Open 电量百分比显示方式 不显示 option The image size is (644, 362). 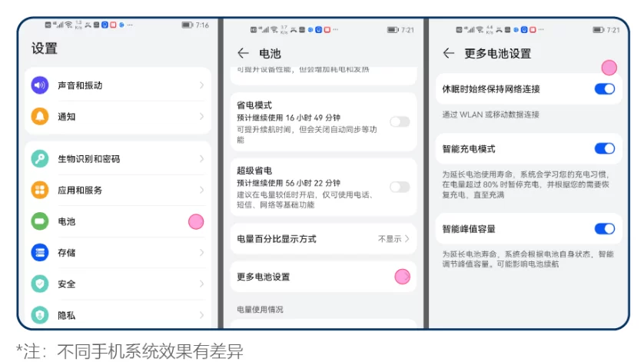[x=393, y=239]
